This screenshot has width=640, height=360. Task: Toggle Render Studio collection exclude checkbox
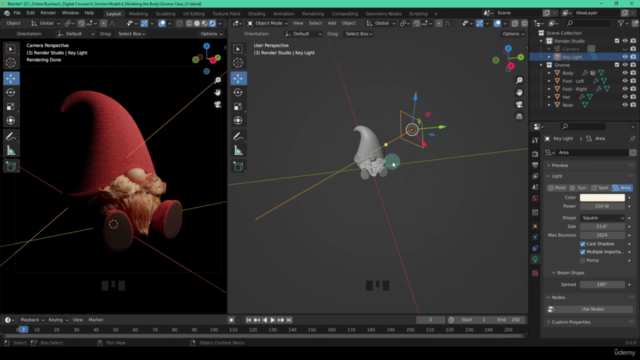(x=617, y=41)
